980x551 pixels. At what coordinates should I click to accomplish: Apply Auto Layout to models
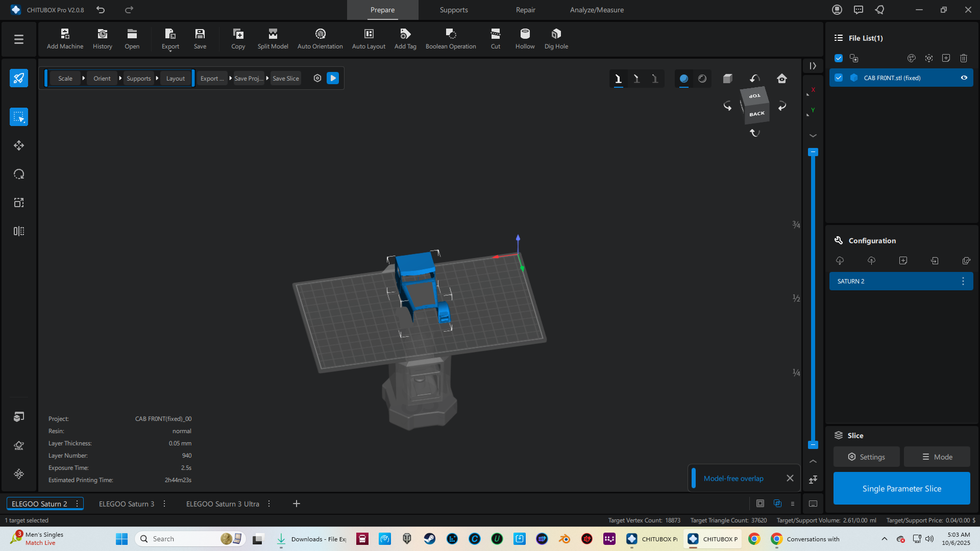coord(369,39)
